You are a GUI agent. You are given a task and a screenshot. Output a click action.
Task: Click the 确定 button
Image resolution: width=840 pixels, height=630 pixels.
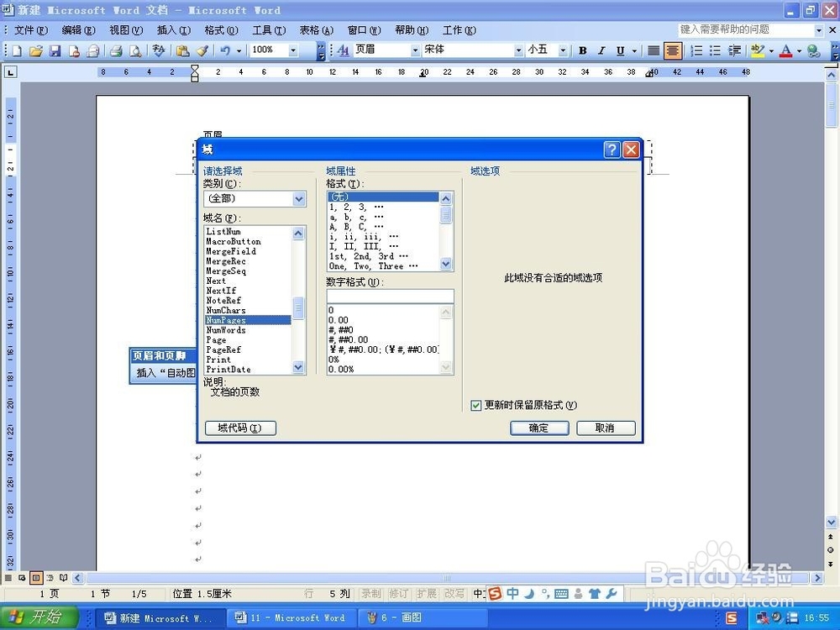pyautogui.click(x=539, y=428)
